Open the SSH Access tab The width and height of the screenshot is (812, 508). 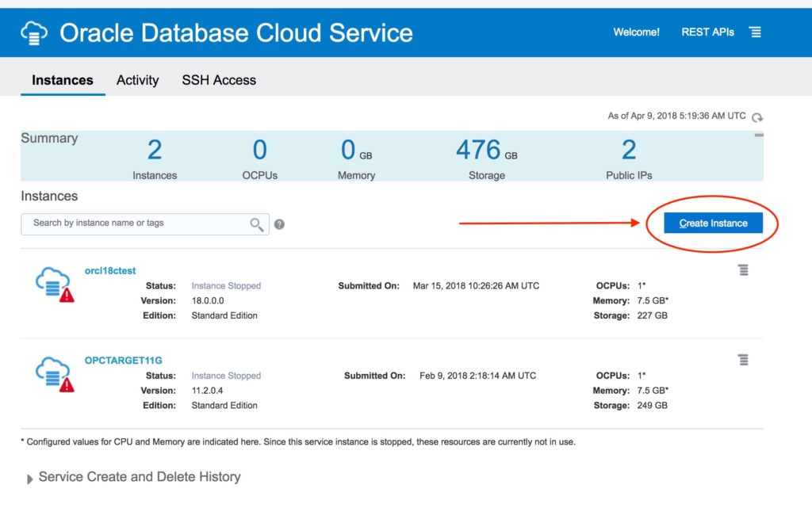tap(219, 80)
